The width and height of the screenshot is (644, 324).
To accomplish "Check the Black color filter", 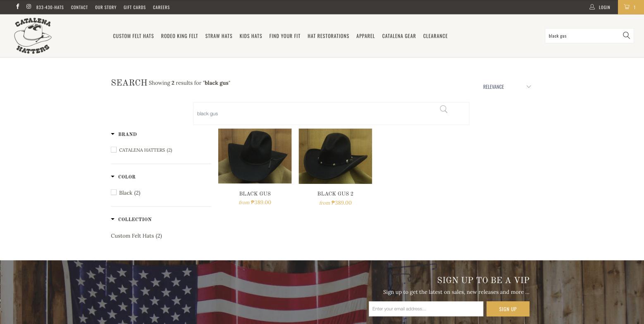I will [x=114, y=192].
